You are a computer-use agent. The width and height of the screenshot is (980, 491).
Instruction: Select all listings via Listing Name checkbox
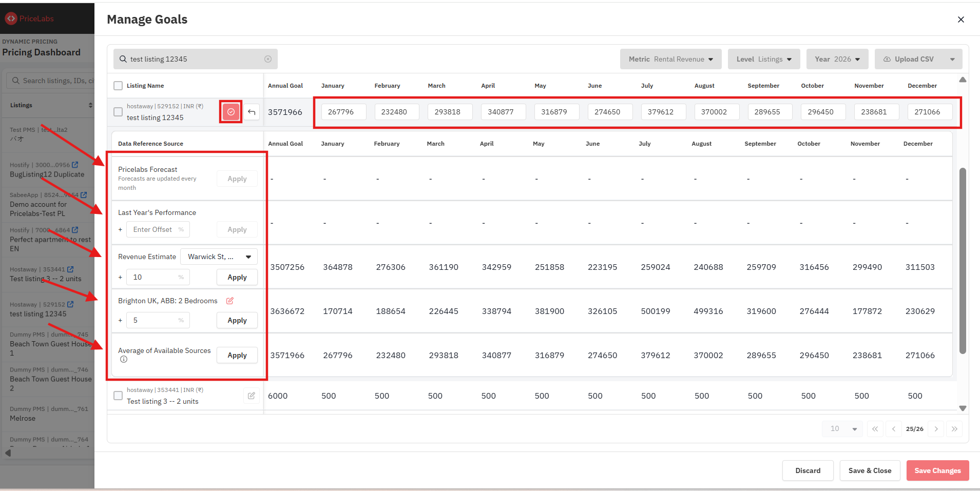coord(118,86)
